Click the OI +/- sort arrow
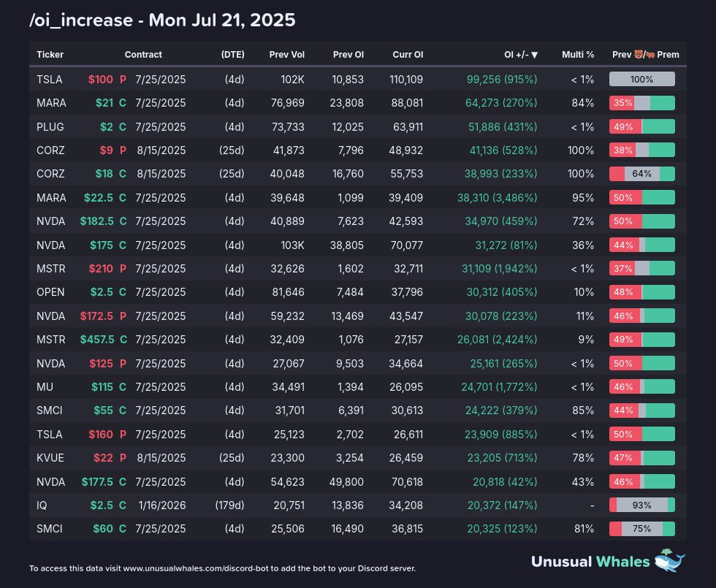The image size is (716, 588). (534, 55)
